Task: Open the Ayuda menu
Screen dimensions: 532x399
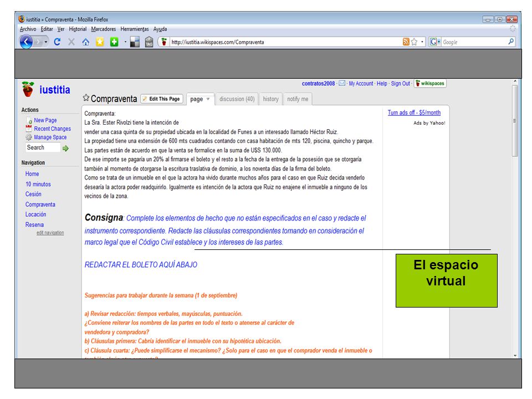Action: [x=160, y=29]
